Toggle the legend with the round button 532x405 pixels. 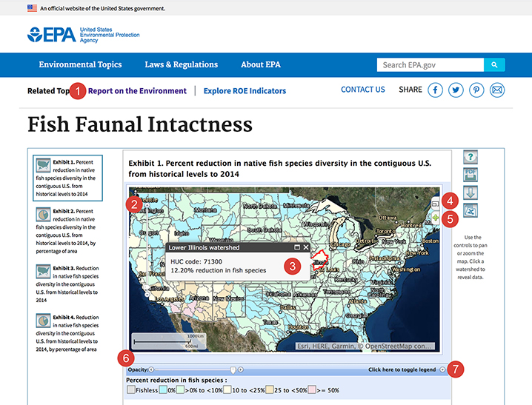pyautogui.click(x=442, y=369)
